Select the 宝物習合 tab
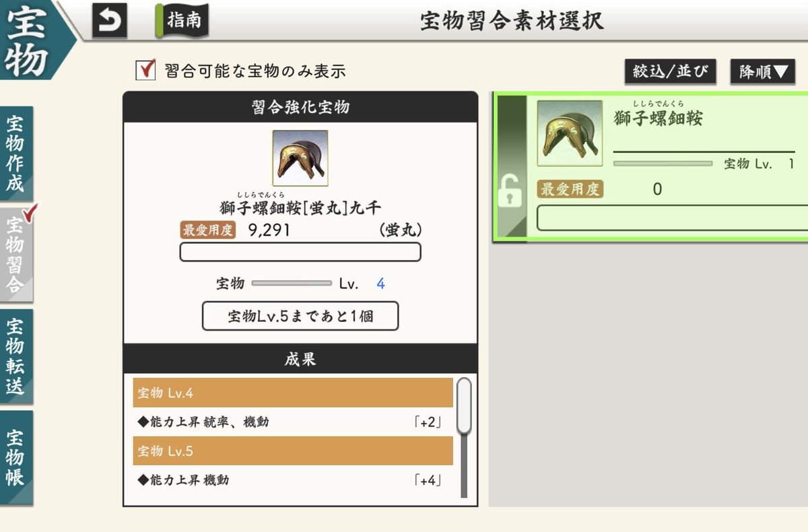808x532 pixels. click(16, 253)
